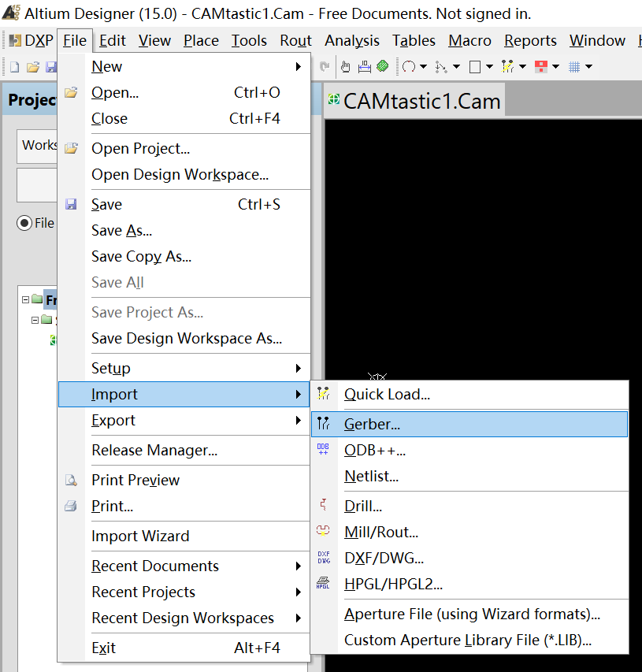Screen dimensions: 642x672
Task: Open the Analysis menu
Action: [x=352, y=41]
